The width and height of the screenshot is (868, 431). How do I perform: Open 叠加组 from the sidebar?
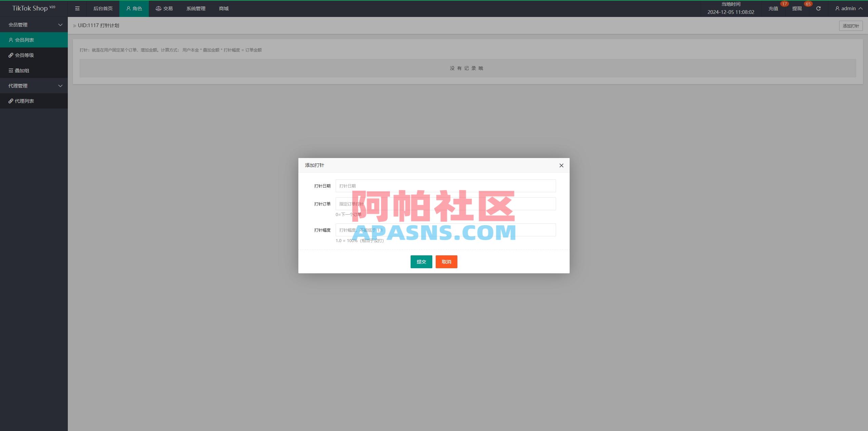[11, 70]
